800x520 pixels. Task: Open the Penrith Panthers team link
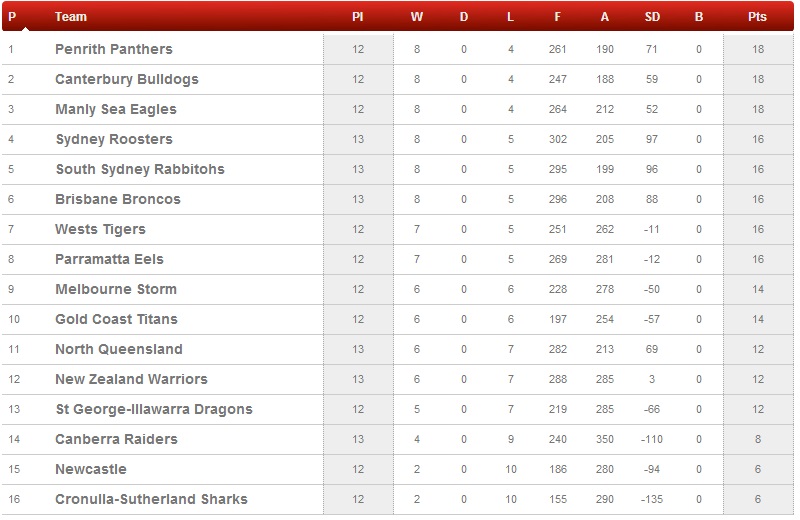(114, 49)
